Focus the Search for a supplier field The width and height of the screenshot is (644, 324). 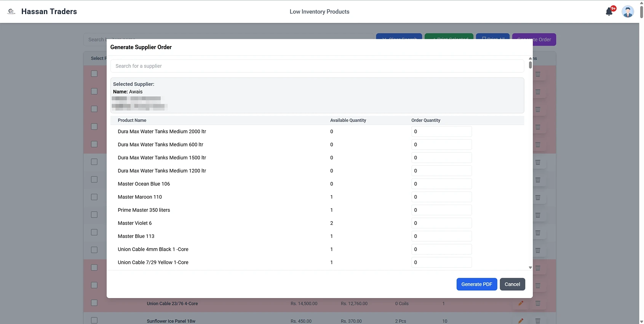click(317, 66)
